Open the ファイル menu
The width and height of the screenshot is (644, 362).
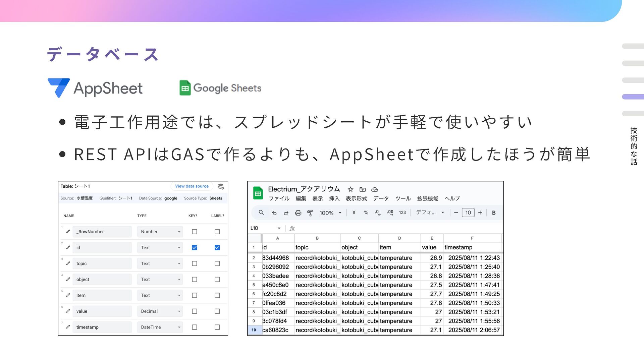pos(279,198)
